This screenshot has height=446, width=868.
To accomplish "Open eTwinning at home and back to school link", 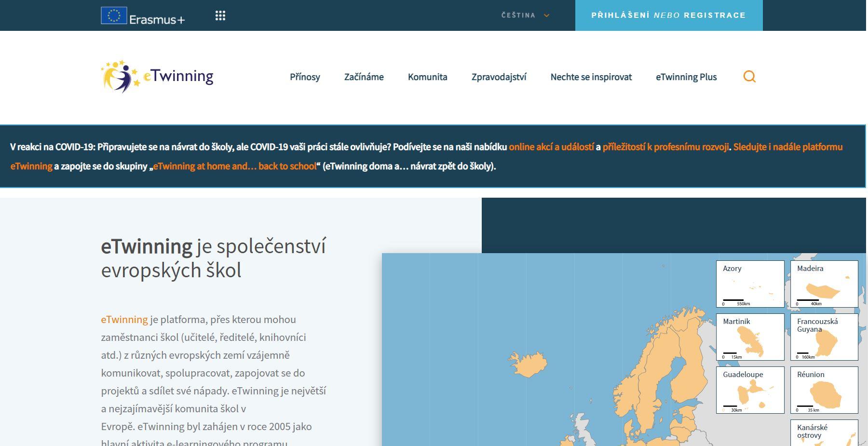I will tap(235, 166).
